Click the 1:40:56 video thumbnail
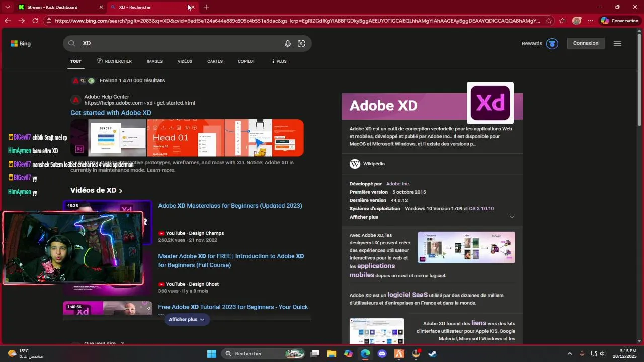Image resolution: width=644 pixels, height=362 pixels. point(107,308)
